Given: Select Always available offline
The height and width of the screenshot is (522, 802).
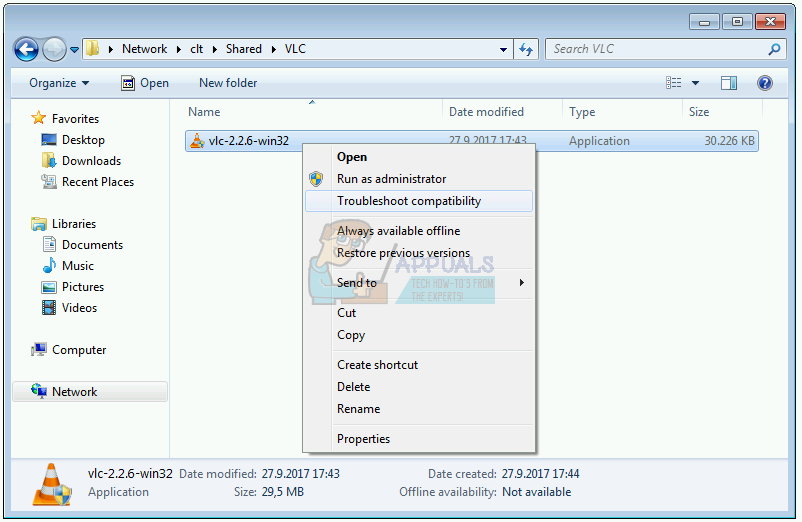Looking at the screenshot, I should 419,231.
